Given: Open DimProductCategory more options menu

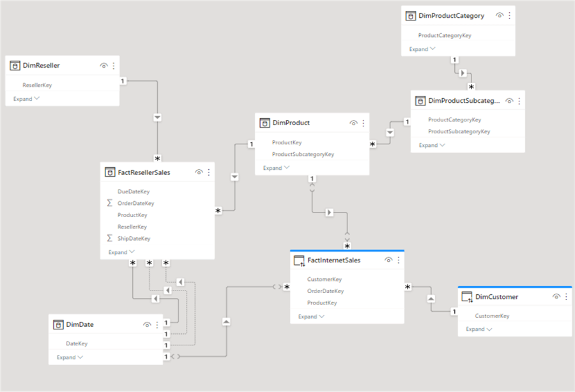Looking at the screenshot, I should point(509,15).
